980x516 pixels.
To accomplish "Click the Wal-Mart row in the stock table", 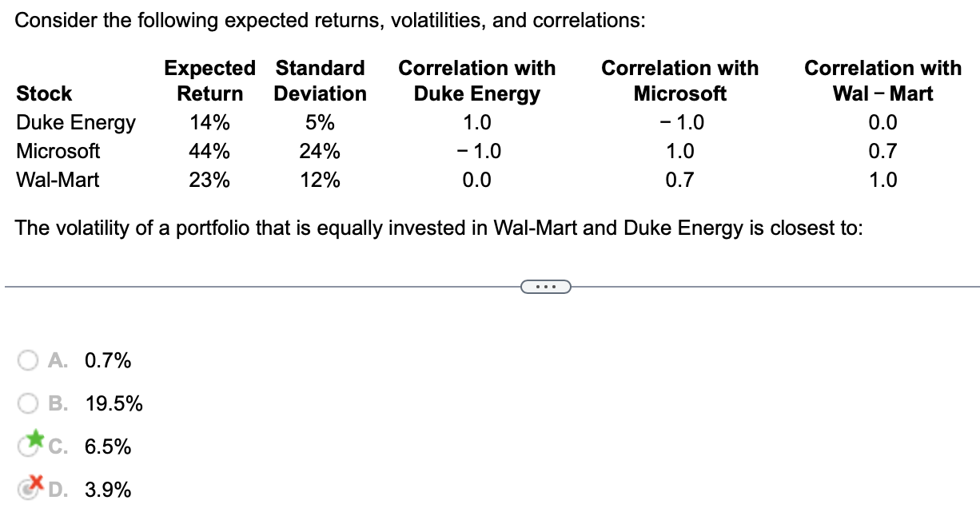I will [57, 180].
